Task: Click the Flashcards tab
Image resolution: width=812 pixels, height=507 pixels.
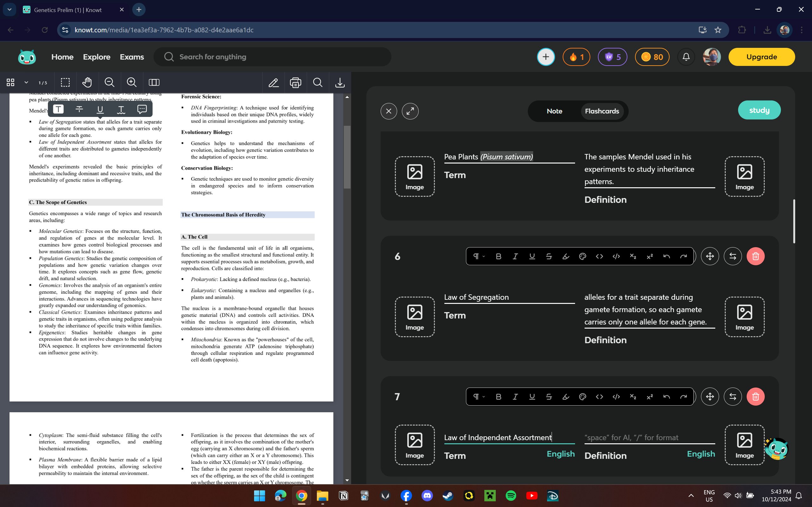Action: pos(602,111)
